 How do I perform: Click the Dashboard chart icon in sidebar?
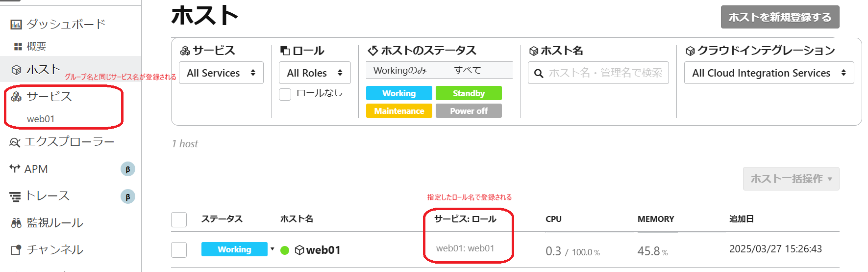click(16, 25)
